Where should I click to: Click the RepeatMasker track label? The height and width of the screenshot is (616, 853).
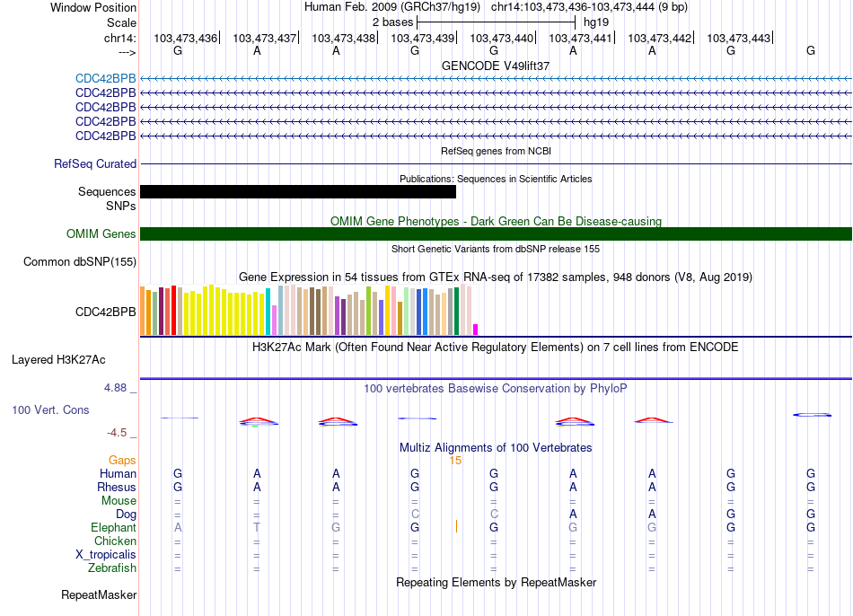(x=99, y=594)
